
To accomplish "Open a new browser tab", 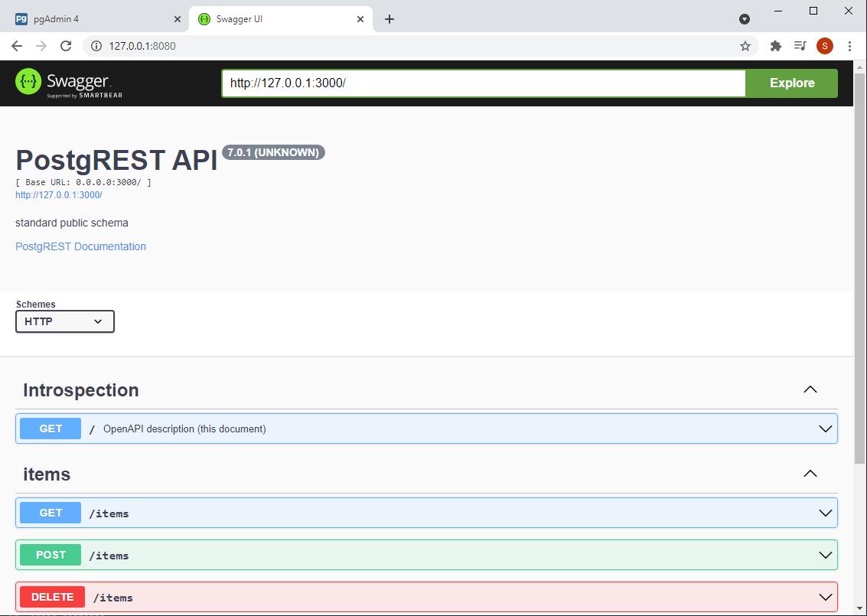I will click(390, 18).
